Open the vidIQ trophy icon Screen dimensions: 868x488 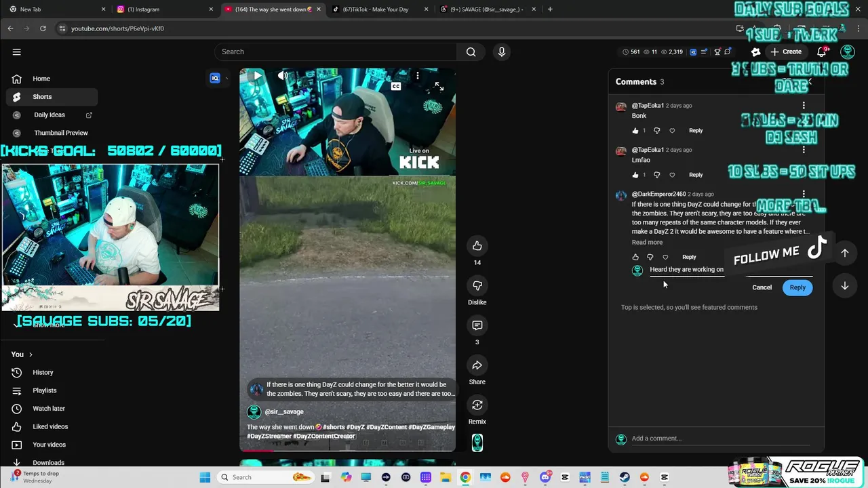(x=717, y=52)
